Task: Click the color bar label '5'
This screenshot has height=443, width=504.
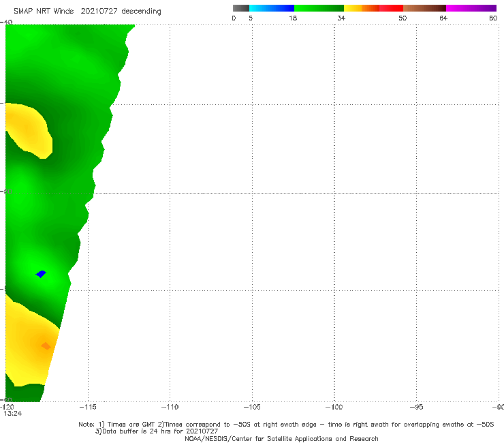Action: [251, 18]
